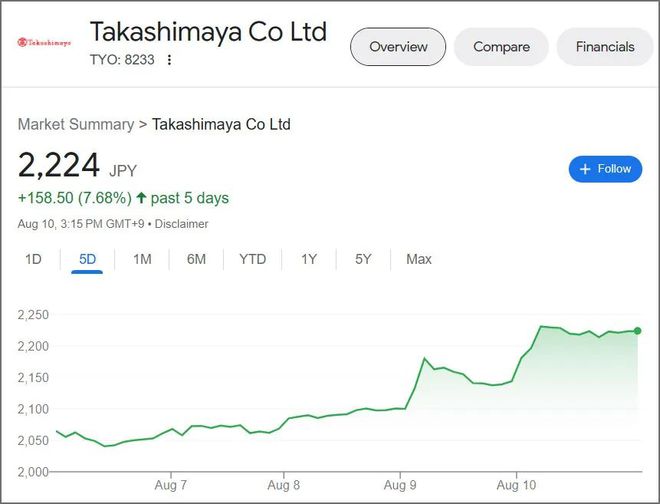Screen dimensions: 660x504
Task: Open the Disclaimer link
Action: [181, 224]
